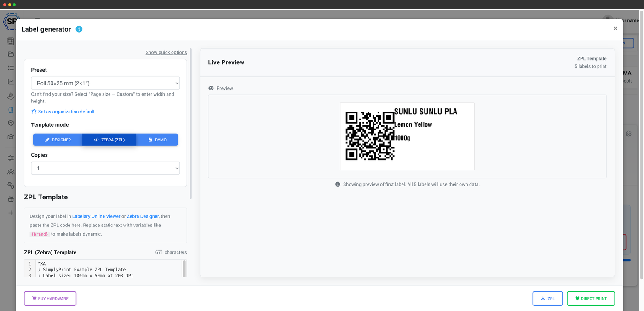Click the eye icon next to Preview
Screen dimensions: 644x311
pyautogui.click(x=211, y=88)
